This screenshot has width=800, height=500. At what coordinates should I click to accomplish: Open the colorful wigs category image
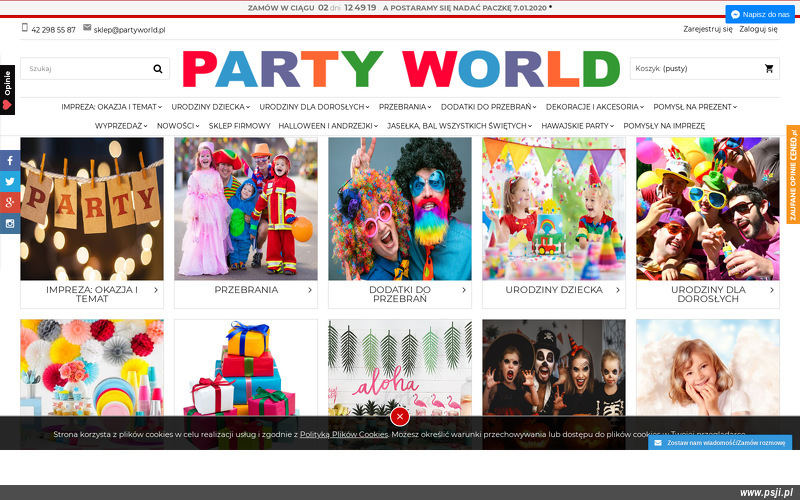point(400,209)
